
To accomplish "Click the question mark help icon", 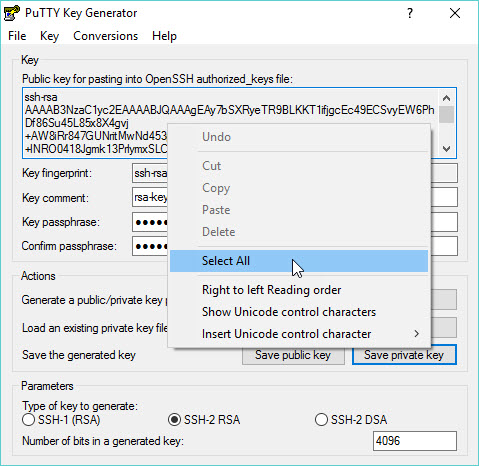I will pyautogui.click(x=410, y=13).
